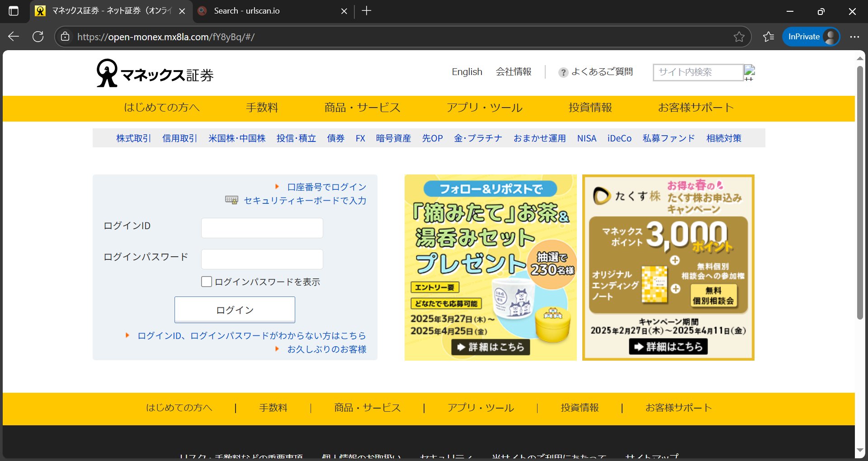Open 商品・サービス in top menu

[x=362, y=108]
